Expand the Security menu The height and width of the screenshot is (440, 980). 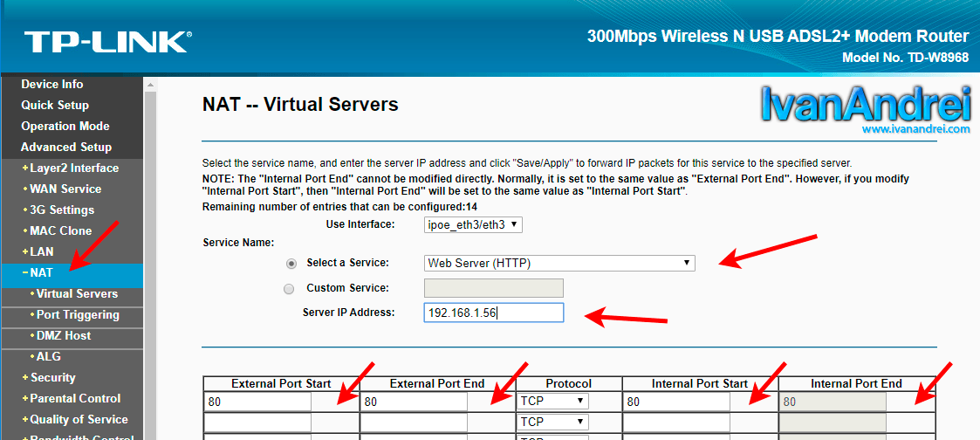(x=52, y=377)
